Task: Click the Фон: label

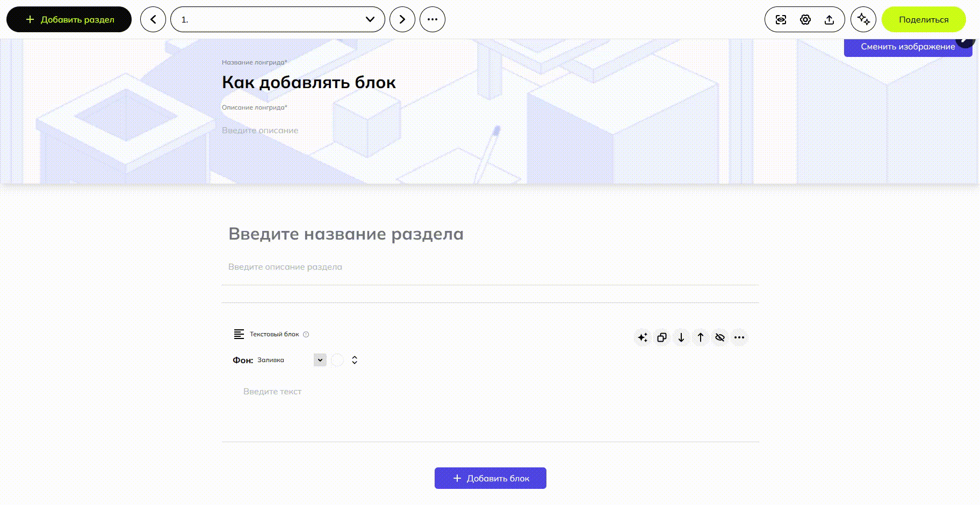Action: [243, 360]
